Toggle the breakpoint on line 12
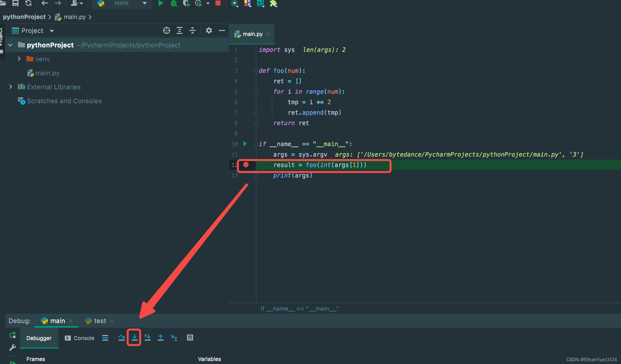Image resolution: width=621 pixels, height=364 pixels. pyautogui.click(x=246, y=165)
